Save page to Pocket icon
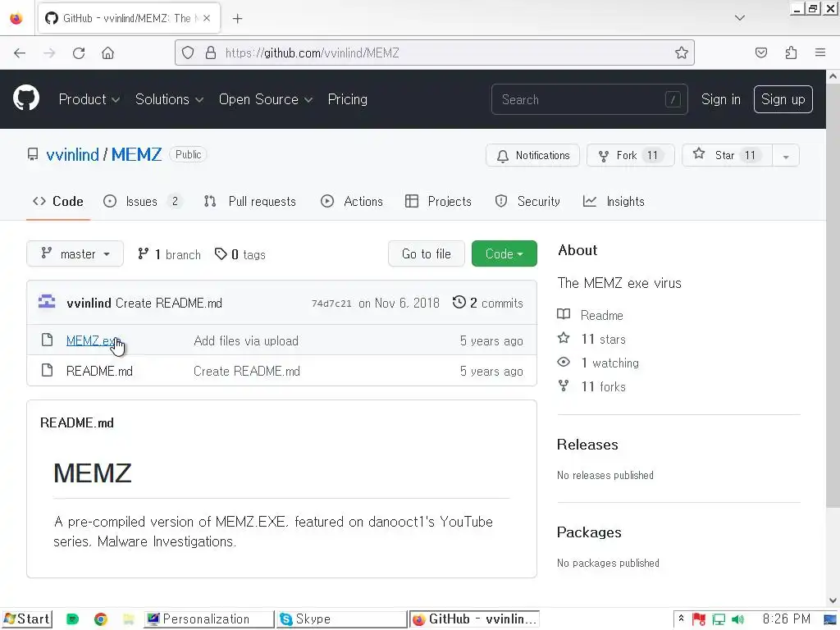 click(x=760, y=52)
